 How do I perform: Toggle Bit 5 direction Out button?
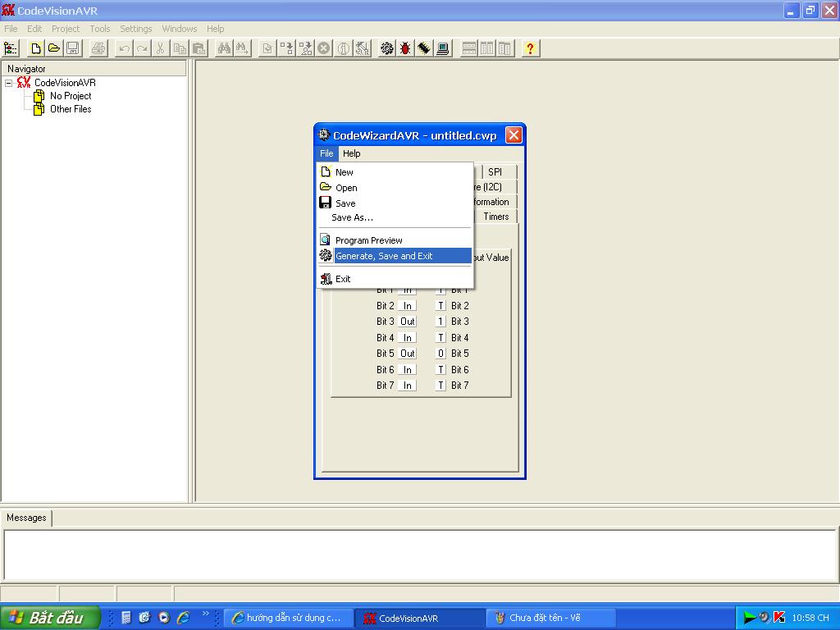[x=407, y=354]
